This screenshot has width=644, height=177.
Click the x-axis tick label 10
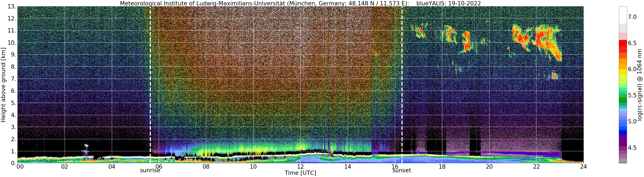(253, 166)
